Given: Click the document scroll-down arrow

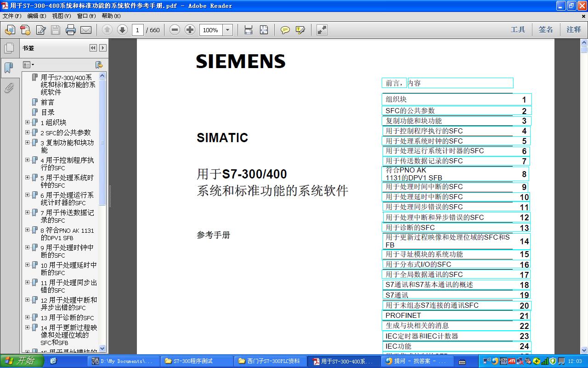Looking at the screenshot, I should click(x=584, y=351).
